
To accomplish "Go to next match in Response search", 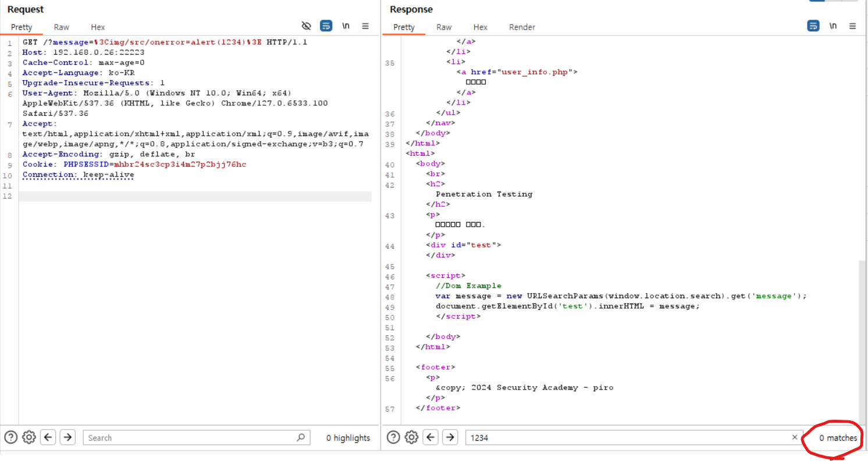I will pyautogui.click(x=450, y=437).
